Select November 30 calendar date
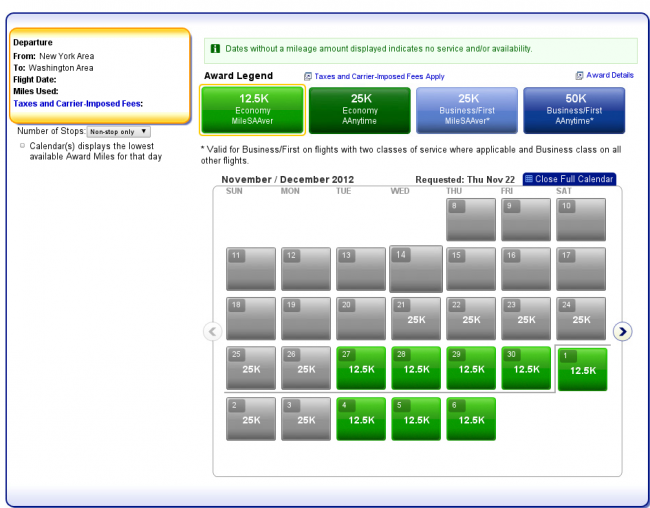 click(525, 368)
